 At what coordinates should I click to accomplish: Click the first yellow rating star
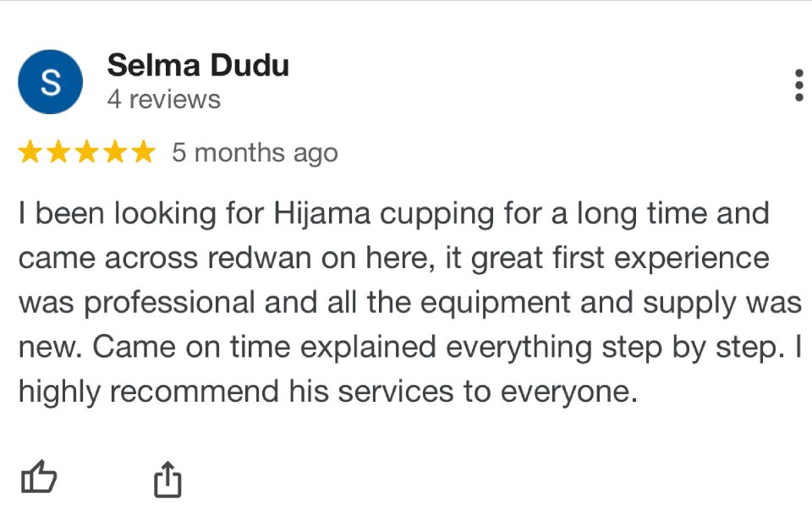pos(30,151)
